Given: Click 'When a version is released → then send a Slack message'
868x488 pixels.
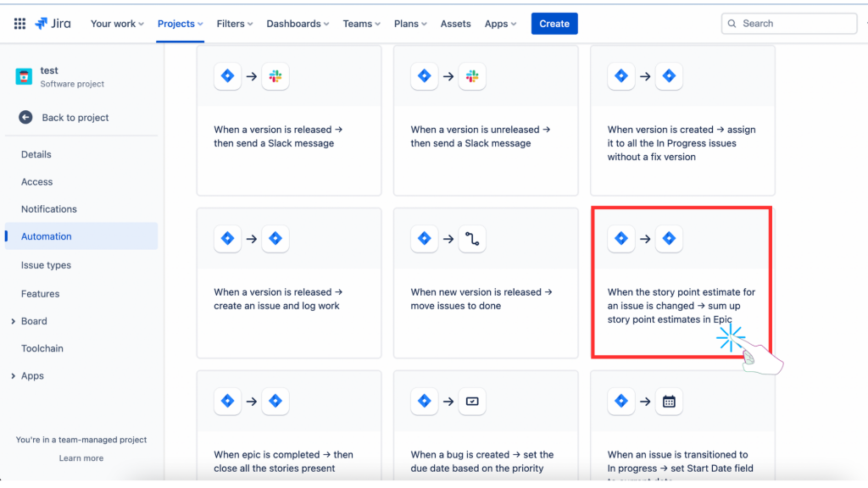Looking at the screenshot, I should [x=278, y=136].
